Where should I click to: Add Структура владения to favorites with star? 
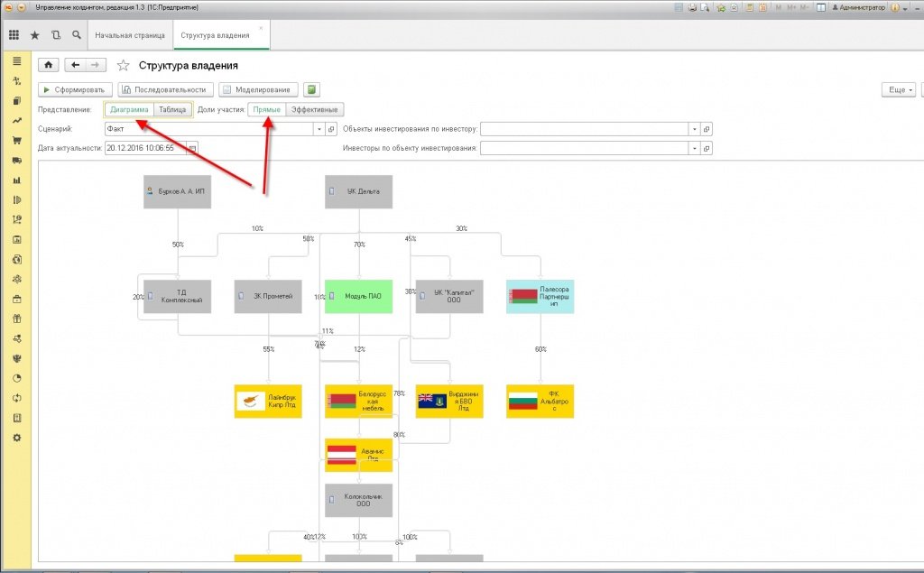tap(123, 66)
